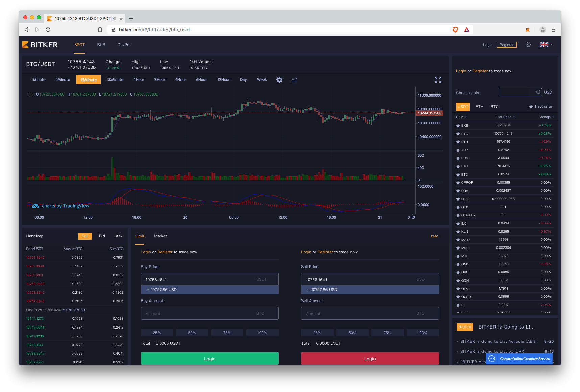Expand chart to fullscreen
This screenshot has width=580, height=392.
(x=438, y=80)
